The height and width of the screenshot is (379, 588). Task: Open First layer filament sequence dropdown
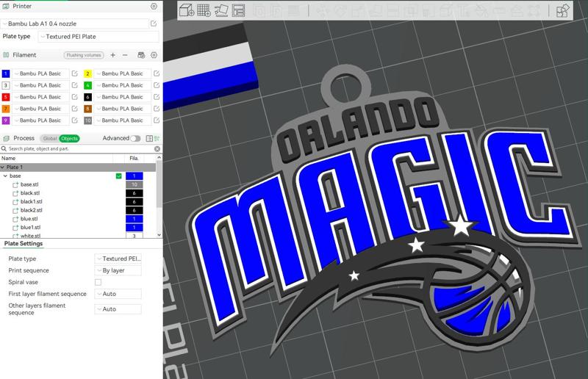(118, 294)
